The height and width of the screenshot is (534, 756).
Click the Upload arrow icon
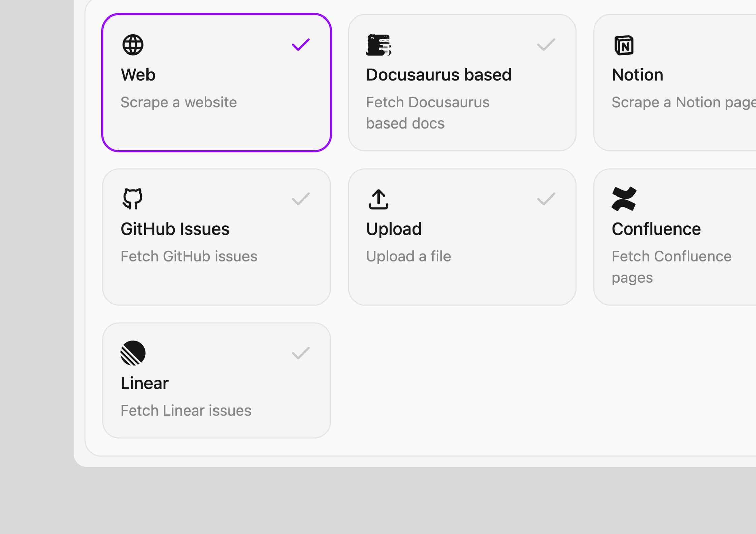tap(379, 199)
